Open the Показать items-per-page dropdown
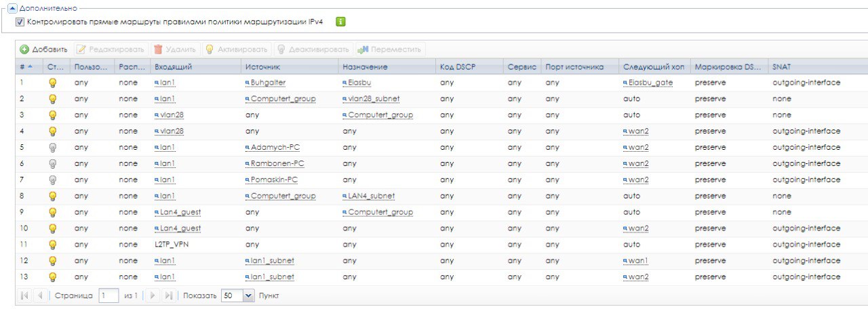868x309 pixels. [x=248, y=296]
